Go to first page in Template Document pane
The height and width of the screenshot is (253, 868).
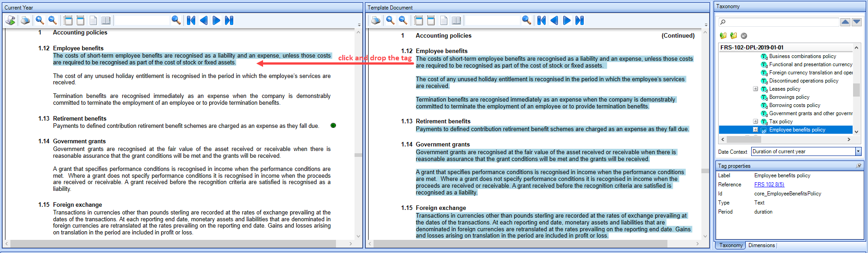tap(542, 20)
